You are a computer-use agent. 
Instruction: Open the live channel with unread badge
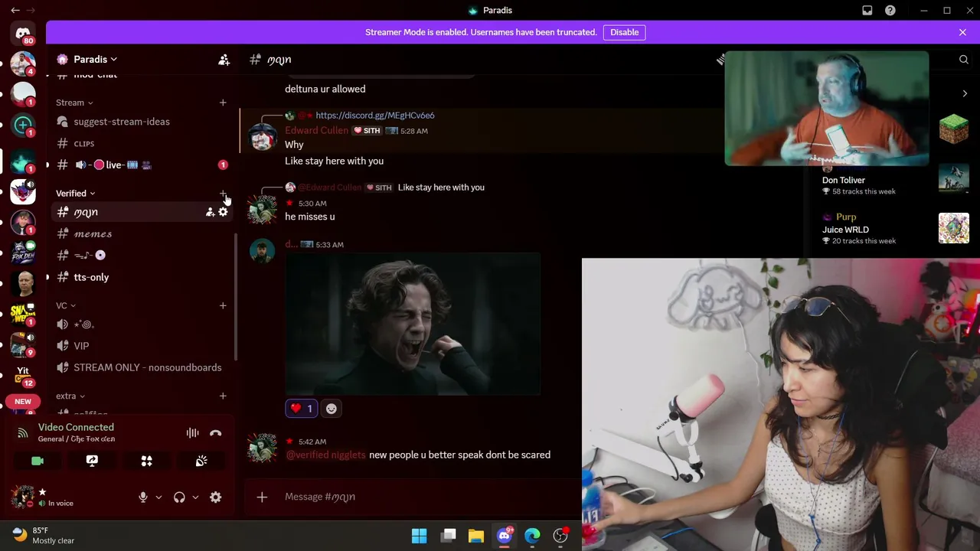pos(142,165)
